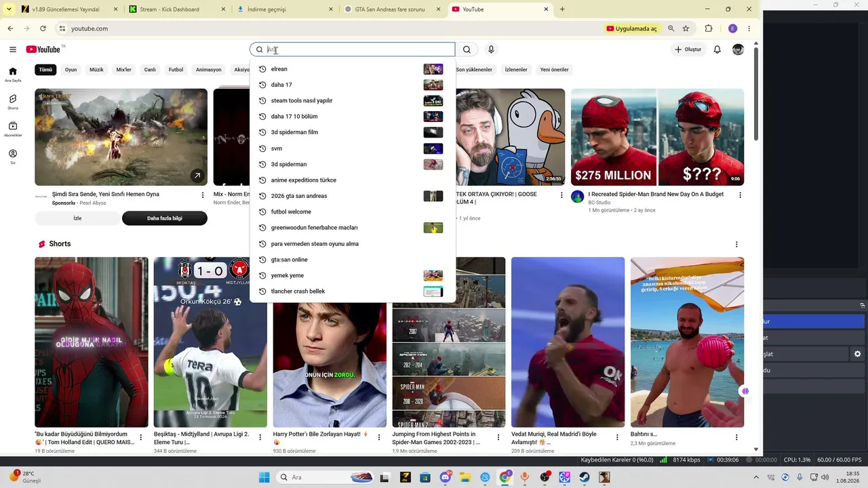
Task: Bookmark this page with the star icon
Action: pos(686,28)
